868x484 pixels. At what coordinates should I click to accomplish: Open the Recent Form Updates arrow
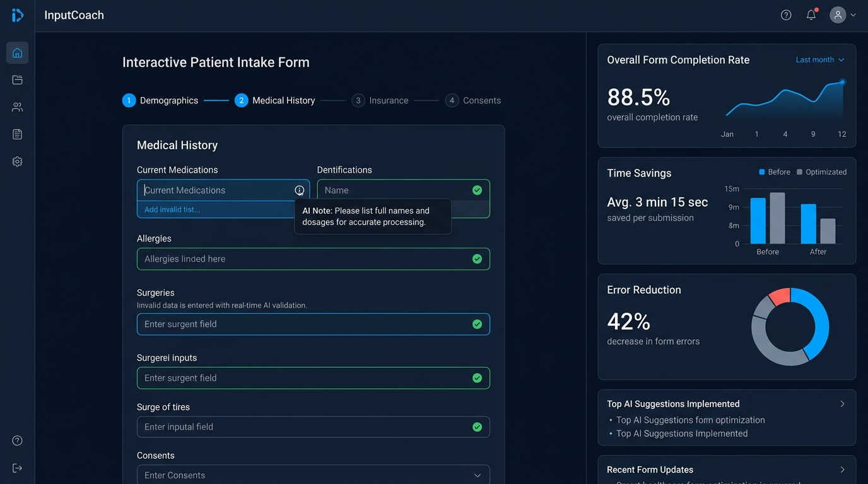click(843, 470)
